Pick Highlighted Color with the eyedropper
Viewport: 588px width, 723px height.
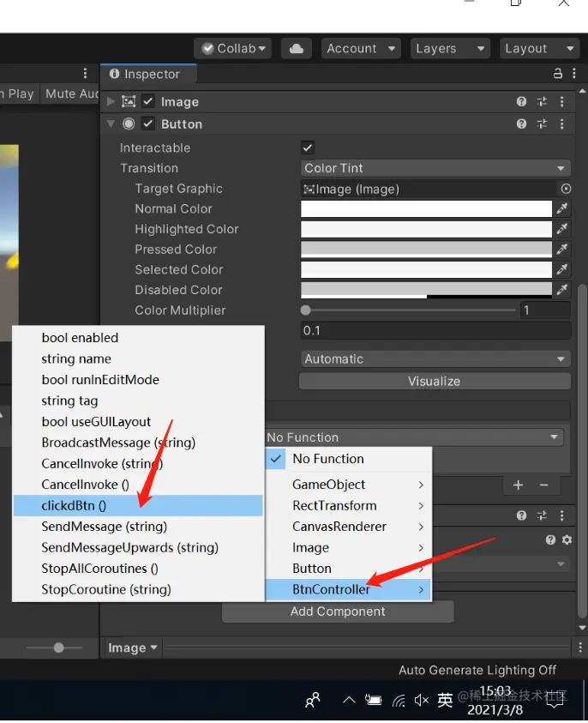click(561, 229)
